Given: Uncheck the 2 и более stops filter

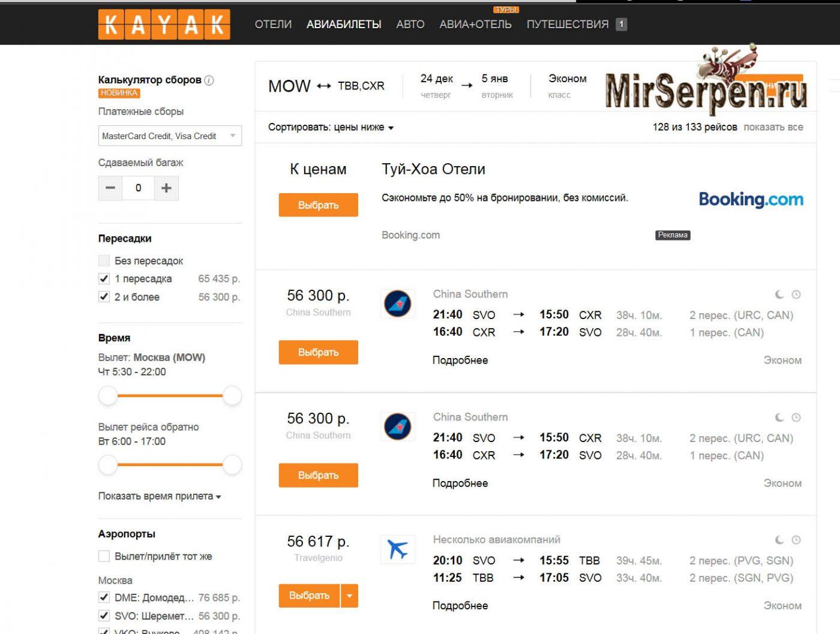Looking at the screenshot, I should tap(104, 297).
